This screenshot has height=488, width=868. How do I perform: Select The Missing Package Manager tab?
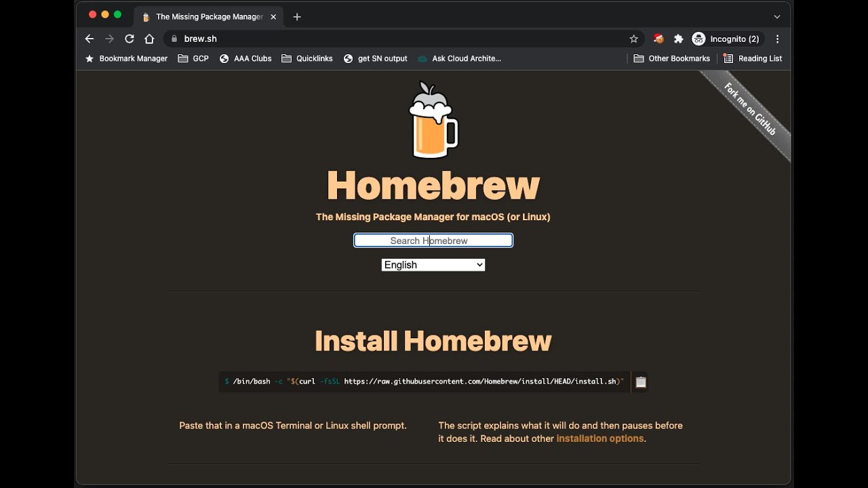pos(209,17)
